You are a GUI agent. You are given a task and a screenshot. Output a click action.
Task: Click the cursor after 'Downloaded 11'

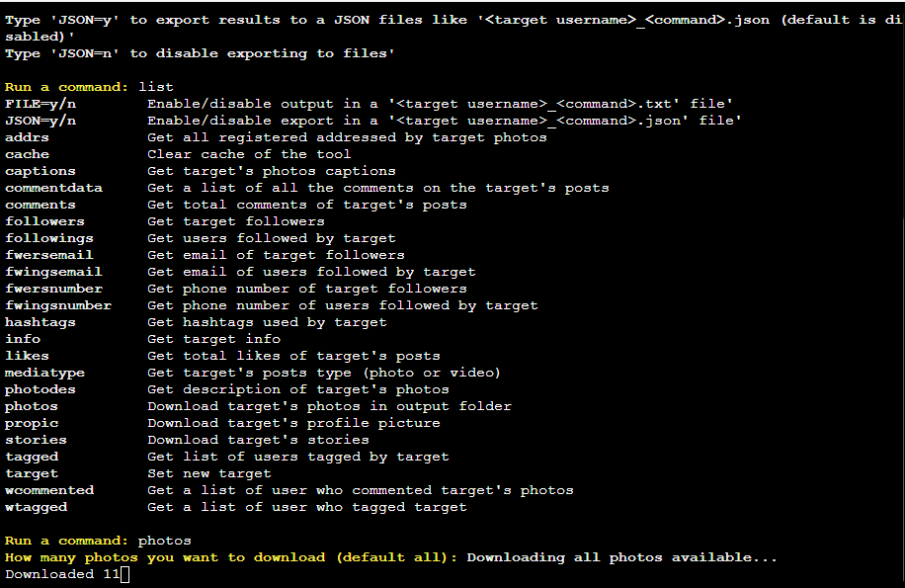click(124, 574)
